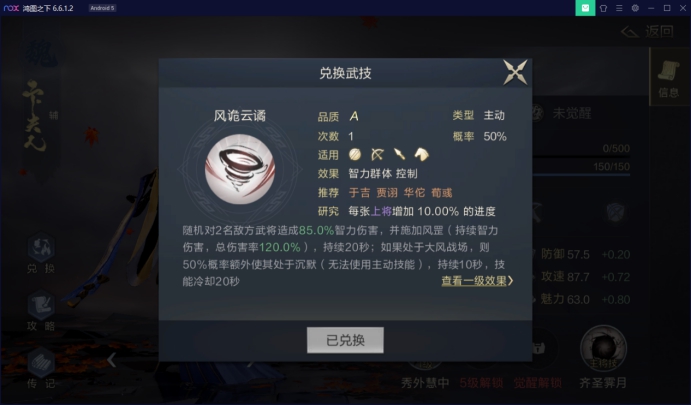The height and width of the screenshot is (405, 691).
Task: Open the 传记 biography icon
Action: coord(41,368)
